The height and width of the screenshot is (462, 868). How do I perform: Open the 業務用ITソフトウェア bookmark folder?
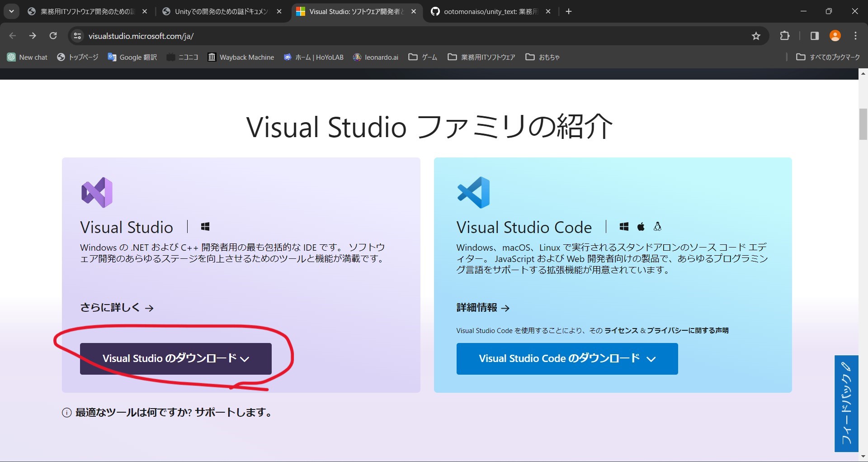[x=481, y=57]
